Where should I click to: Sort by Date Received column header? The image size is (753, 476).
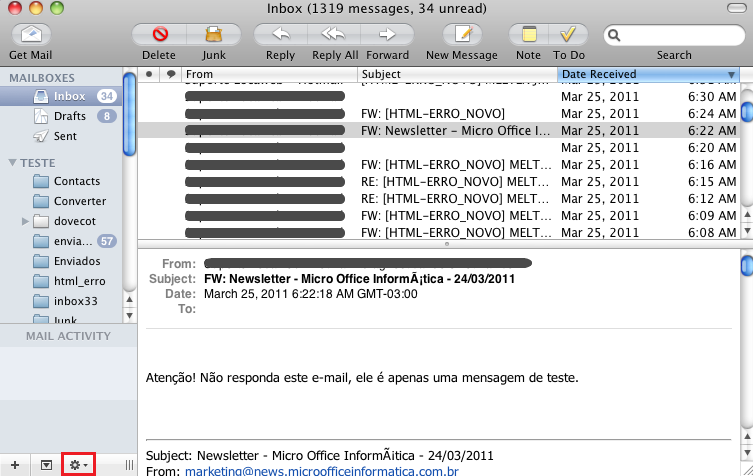(x=648, y=74)
